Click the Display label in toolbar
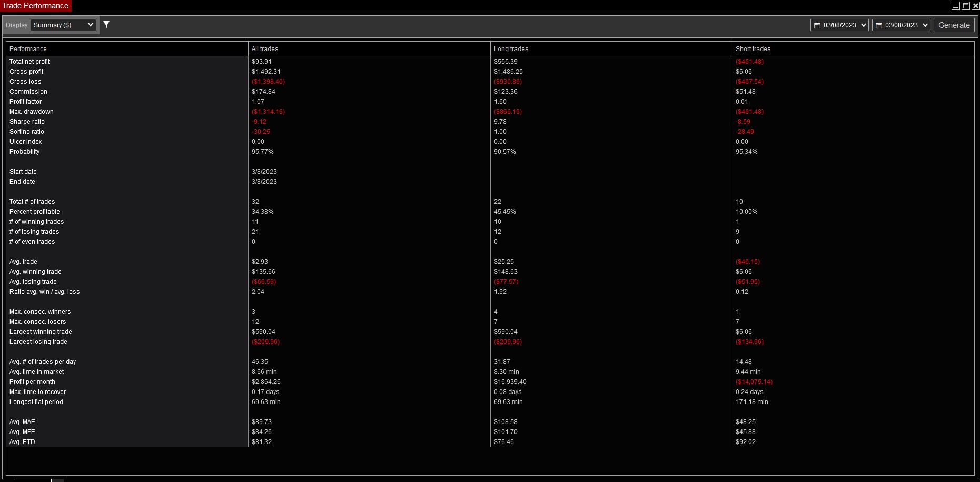Screen dimensions: 980x482 pyautogui.click(x=16, y=25)
